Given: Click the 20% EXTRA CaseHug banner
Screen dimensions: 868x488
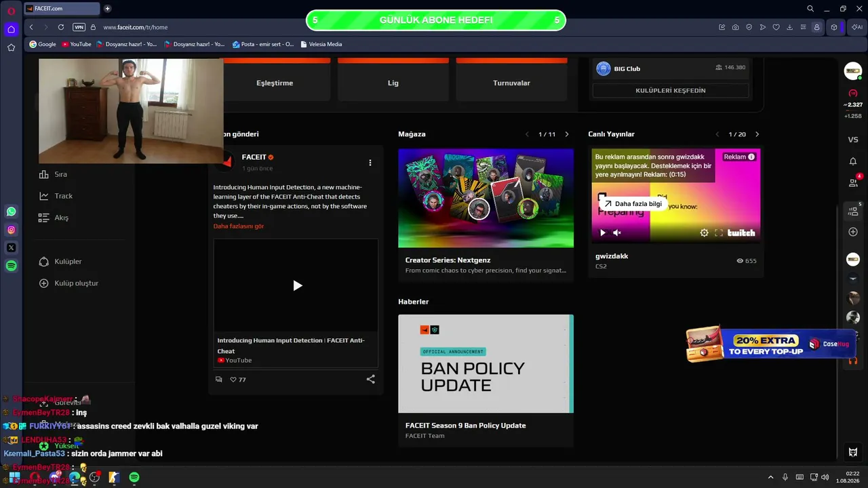Looking at the screenshot, I should [770, 344].
